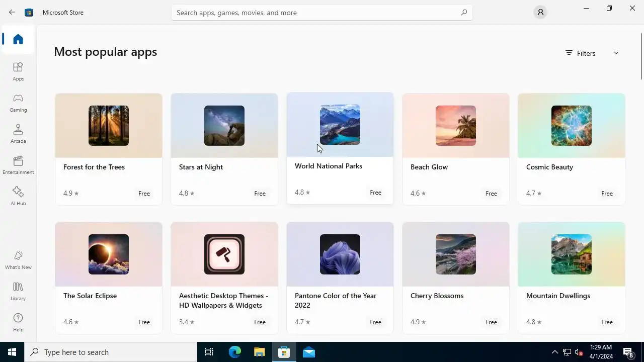The height and width of the screenshot is (362, 644).
Task: Open Stars at Night theme icon
Action: (x=224, y=126)
